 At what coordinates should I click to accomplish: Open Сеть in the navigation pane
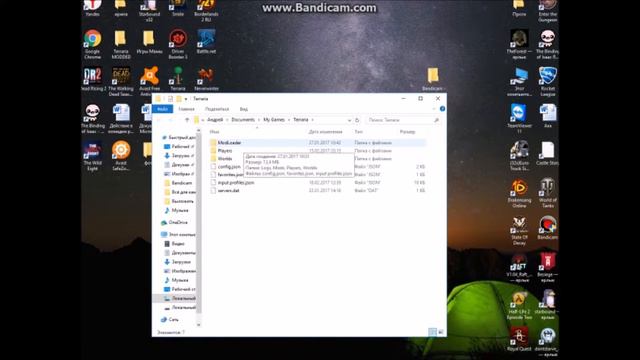click(x=170, y=320)
